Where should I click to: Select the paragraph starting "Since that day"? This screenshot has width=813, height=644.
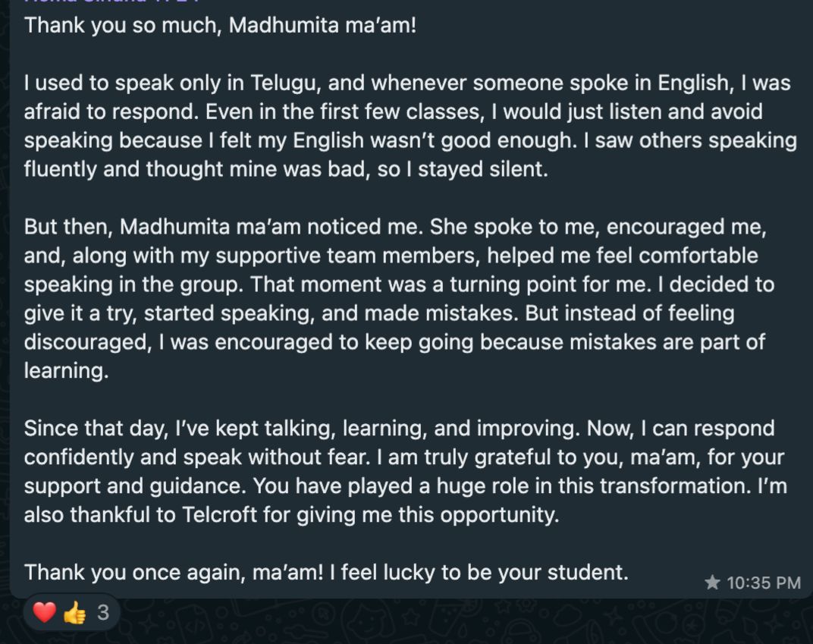[x=406, y=471]
